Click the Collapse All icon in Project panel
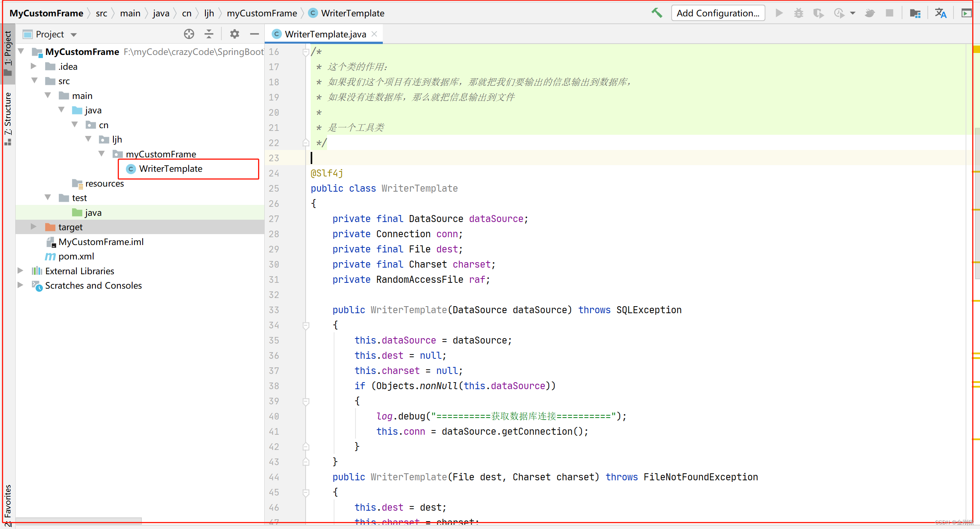This screenshot has height=529, width=980. point(209,34)
